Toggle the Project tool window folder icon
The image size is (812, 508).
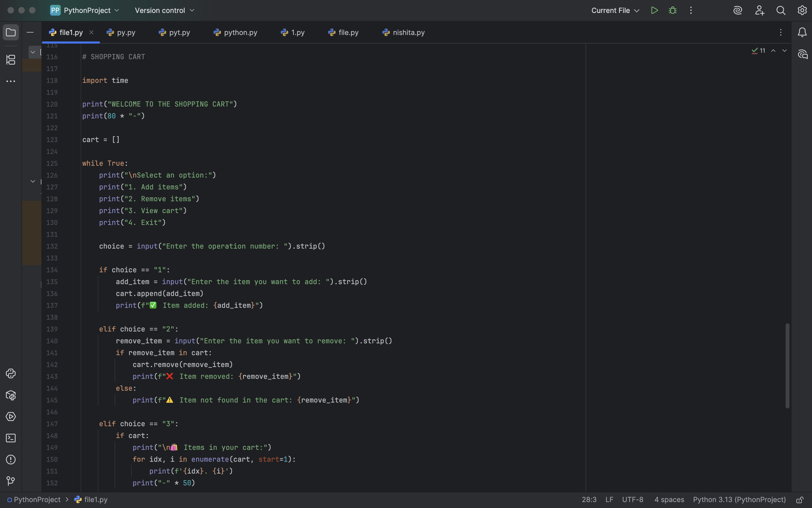tap(11, 33)
